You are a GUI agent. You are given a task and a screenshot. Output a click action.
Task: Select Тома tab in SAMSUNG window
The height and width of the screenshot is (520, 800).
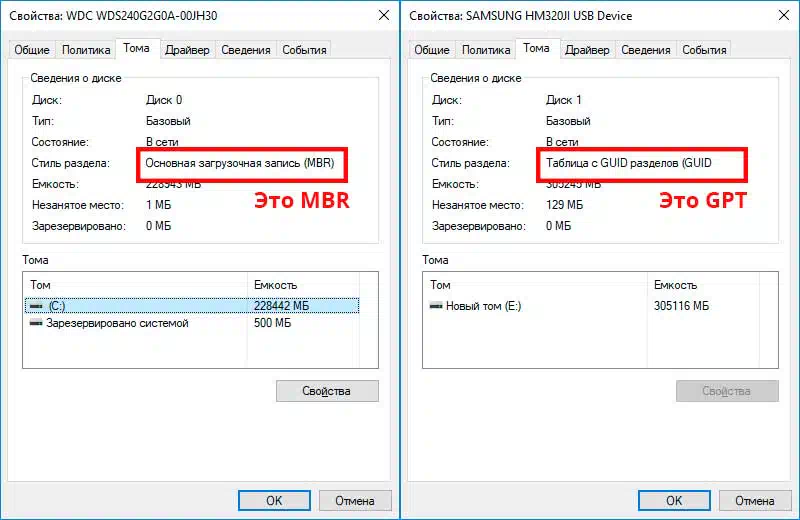point(537,48)
